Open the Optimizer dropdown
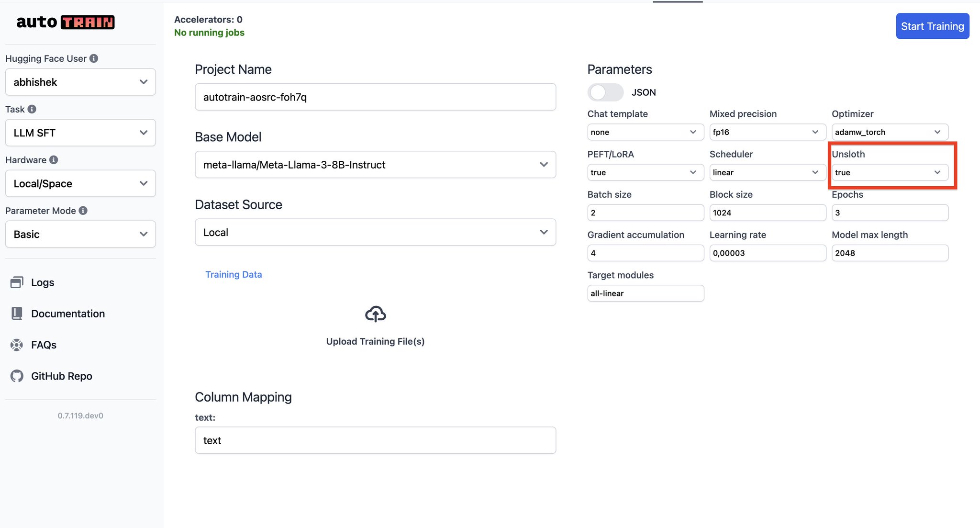The height and width of the screenshot is (528, 980). [x=890, y=132]
